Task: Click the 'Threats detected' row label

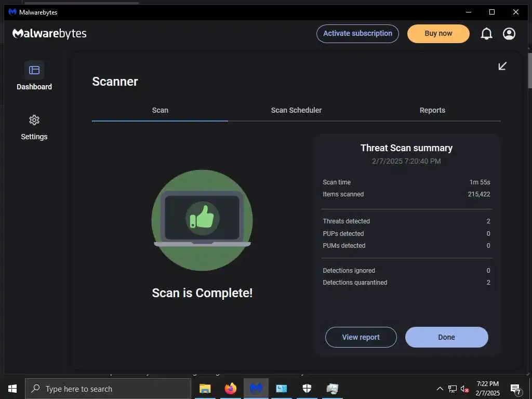Action: coord(346,221)
